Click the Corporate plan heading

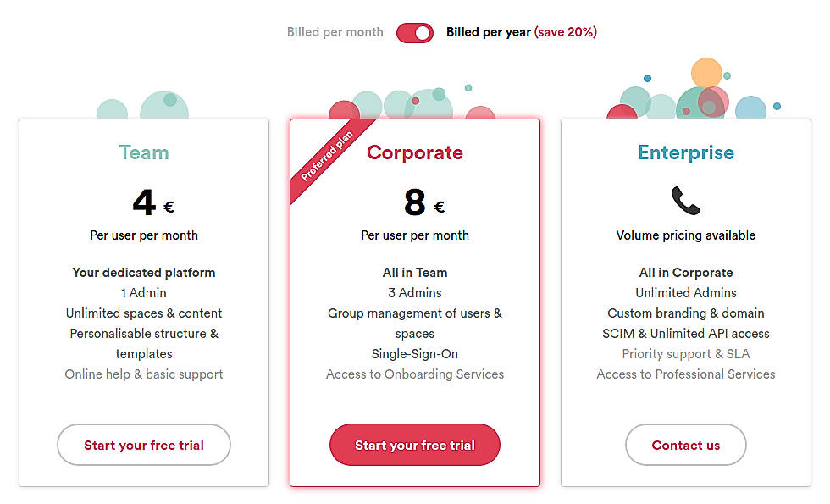coord(414,152)
